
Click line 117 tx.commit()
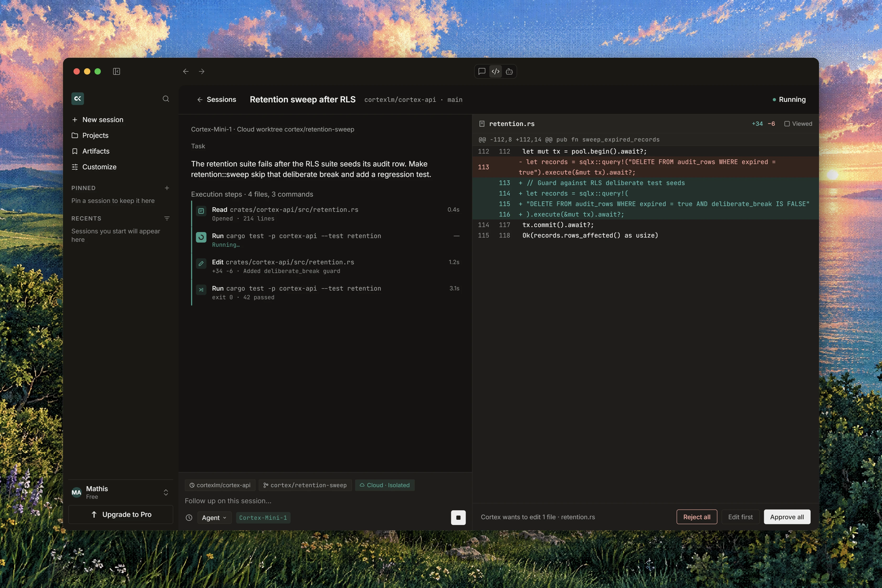pyautogui.click(x=645, y=225)
